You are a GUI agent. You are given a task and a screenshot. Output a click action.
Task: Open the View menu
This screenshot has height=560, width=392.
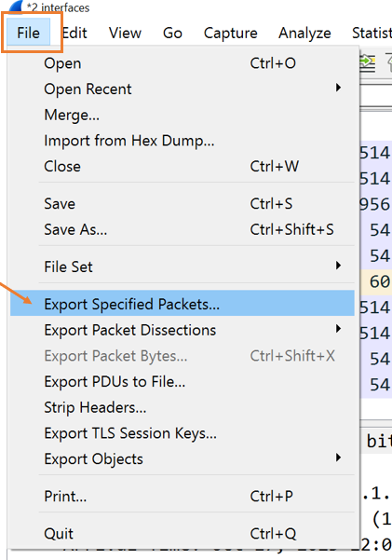[125, 33]
